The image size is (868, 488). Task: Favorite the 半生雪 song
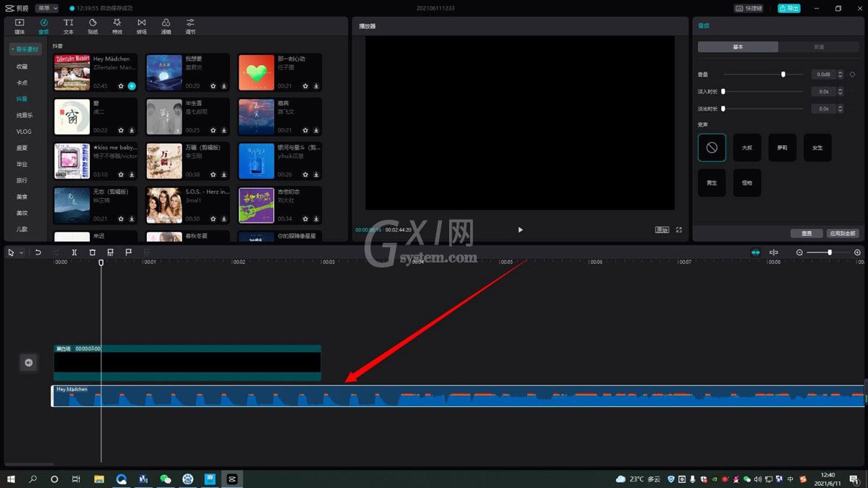[213, 130]
